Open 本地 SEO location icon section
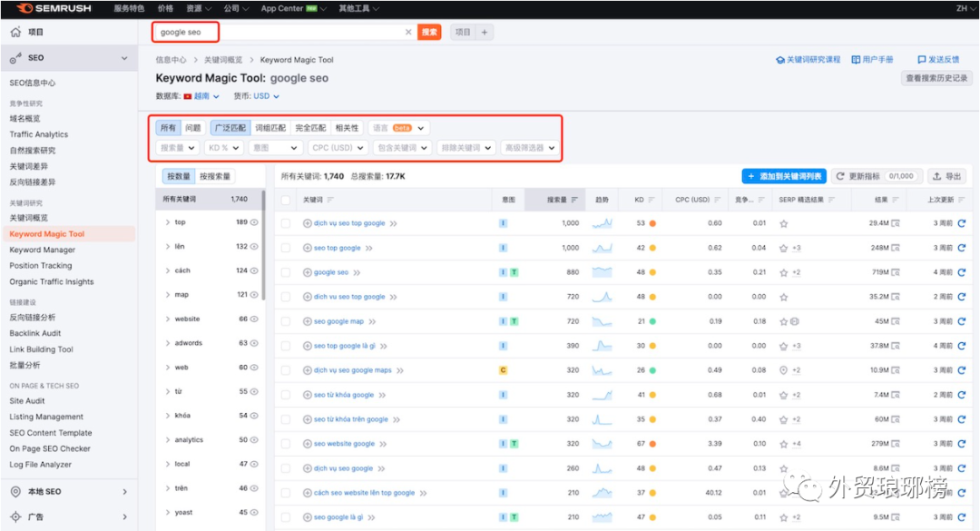 click(16, 492)
